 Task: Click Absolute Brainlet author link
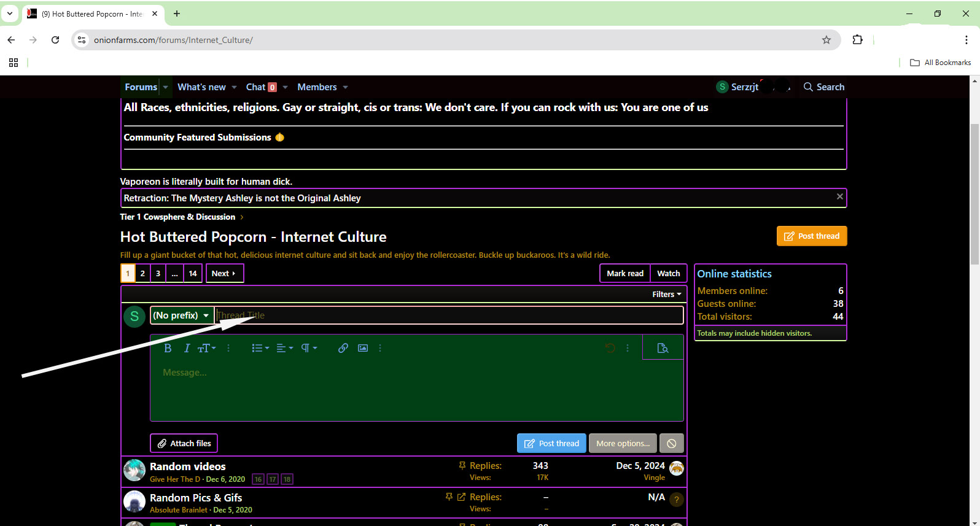179,510
